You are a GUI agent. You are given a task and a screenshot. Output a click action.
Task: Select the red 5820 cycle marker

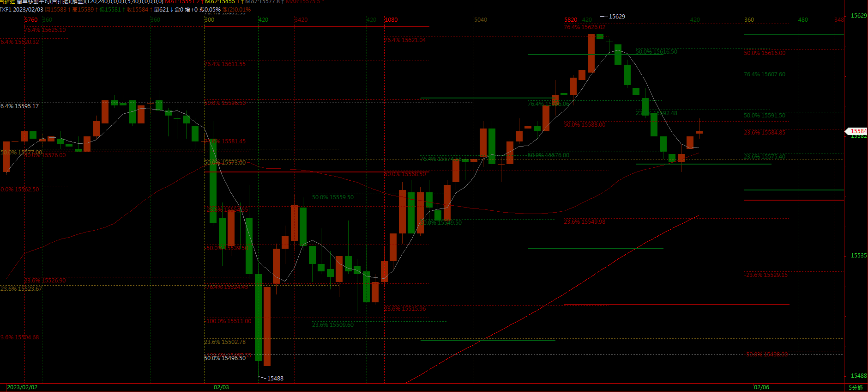pyautogui.click(x=571, y=20)
